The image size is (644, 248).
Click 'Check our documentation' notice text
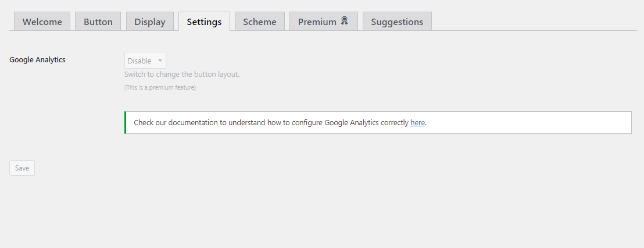(174, 123)
